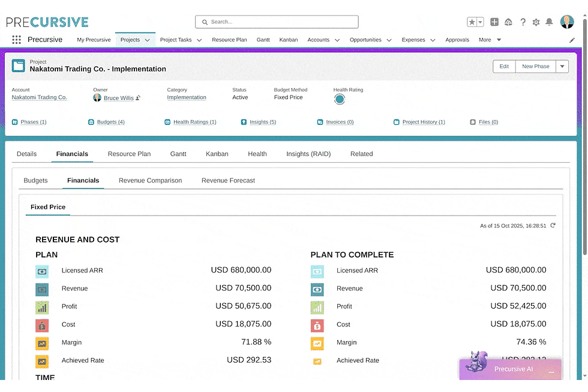Change owner icon next to Bruce Willis
The height and width of the screenshot is (392, 588).
pyautogui.click(x=138, y=98)
